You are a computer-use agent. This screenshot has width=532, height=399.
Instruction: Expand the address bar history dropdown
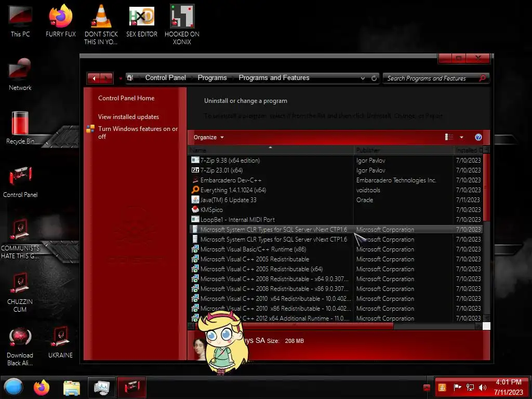[x=363, y=78]
